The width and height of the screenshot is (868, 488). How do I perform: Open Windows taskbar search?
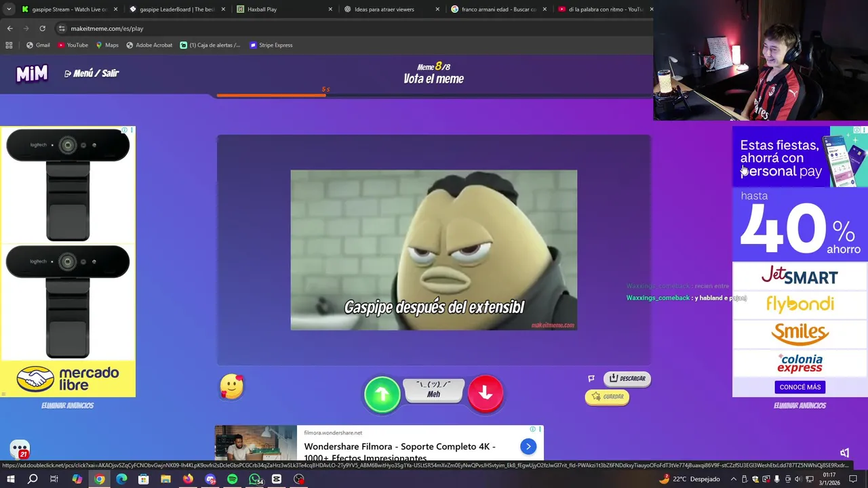click(x=33, y=479)
